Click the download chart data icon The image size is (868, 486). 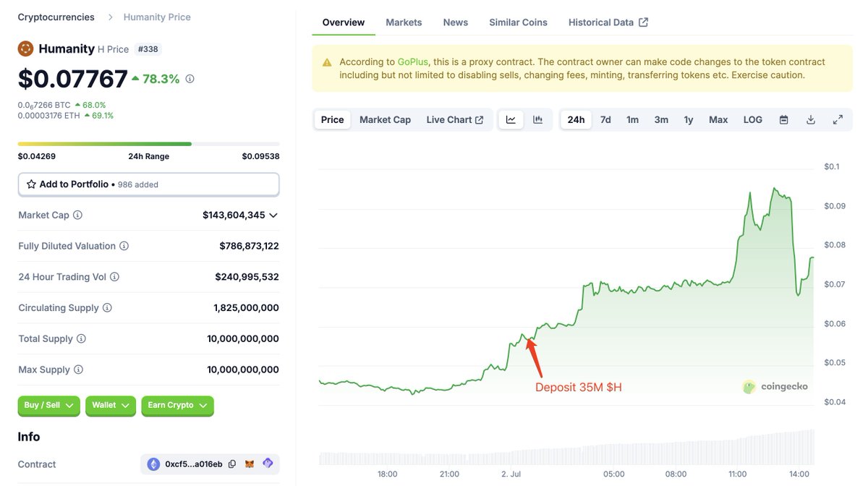coord(811,120)
